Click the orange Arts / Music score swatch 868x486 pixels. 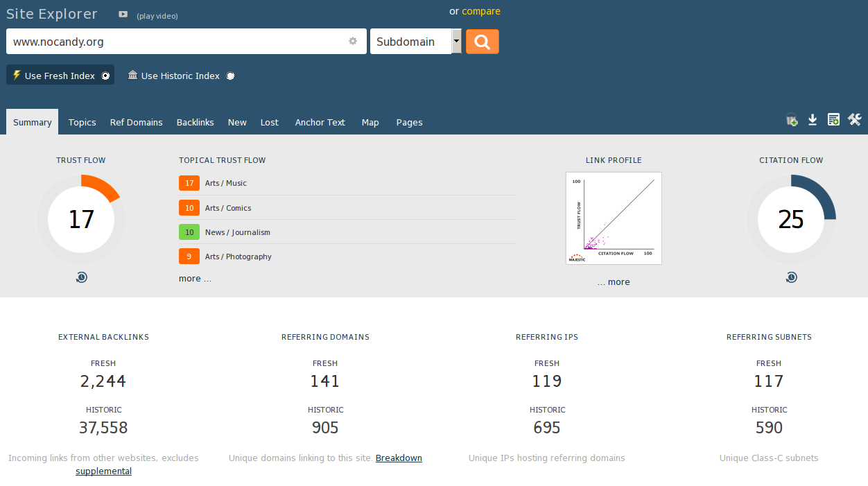click(x=189, y=183)
